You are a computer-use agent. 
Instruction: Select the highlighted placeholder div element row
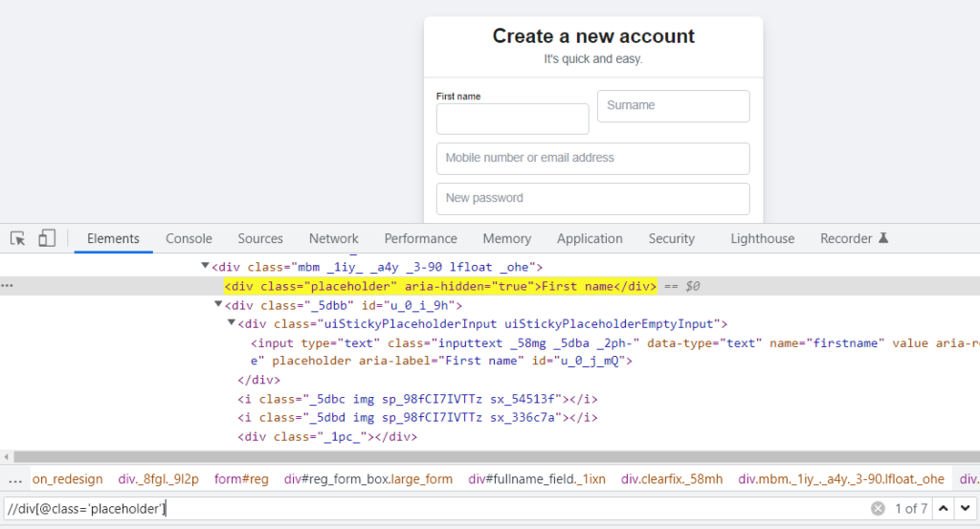[440, 286]
